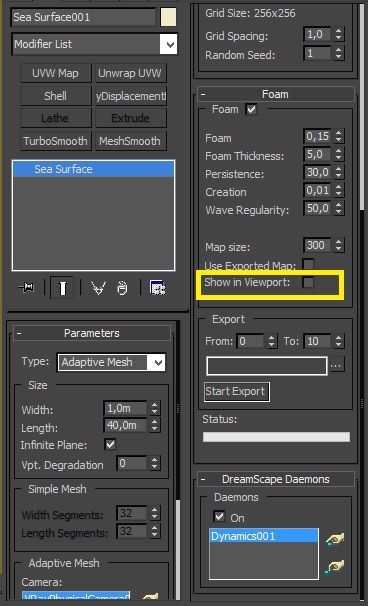Screen dimensions: 368x606
Task: Click Length spinner arrows in Size
Action: (x=155, y=426)
